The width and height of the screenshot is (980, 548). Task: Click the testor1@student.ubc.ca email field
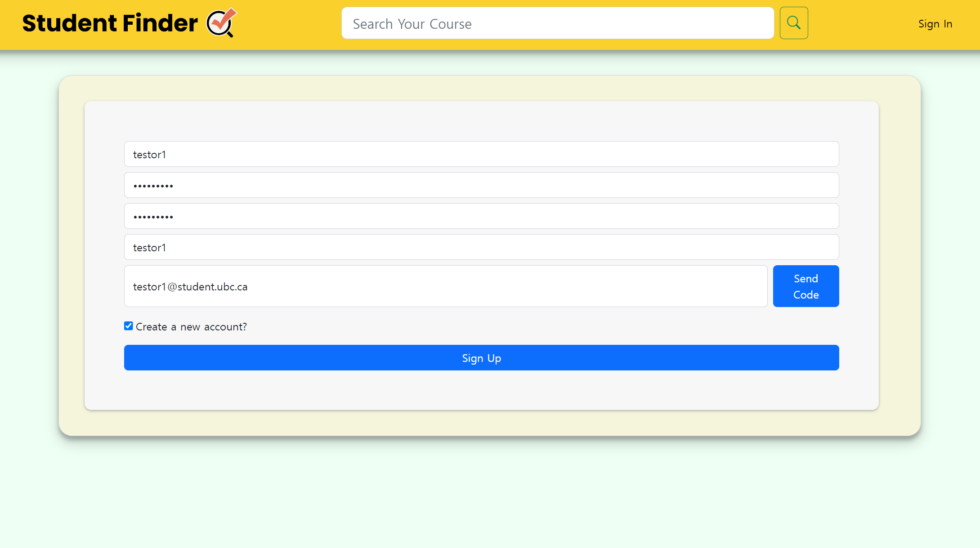point(445,286)
